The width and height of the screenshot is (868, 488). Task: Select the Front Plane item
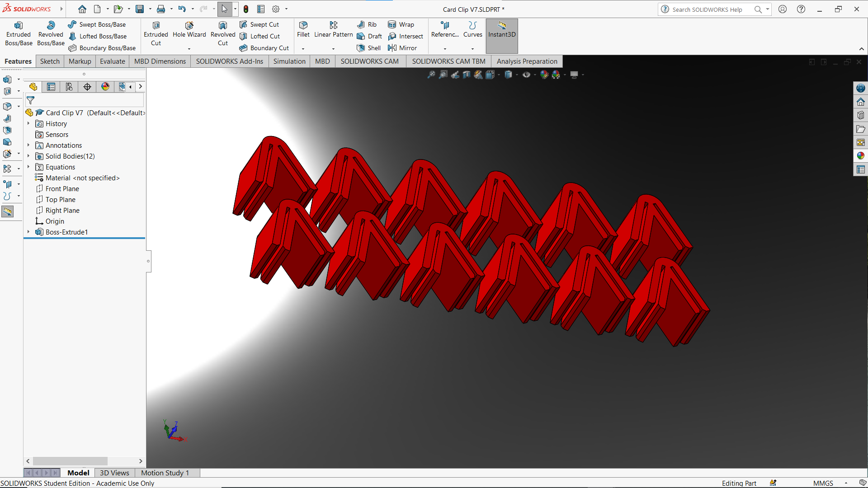coord(62,188)
